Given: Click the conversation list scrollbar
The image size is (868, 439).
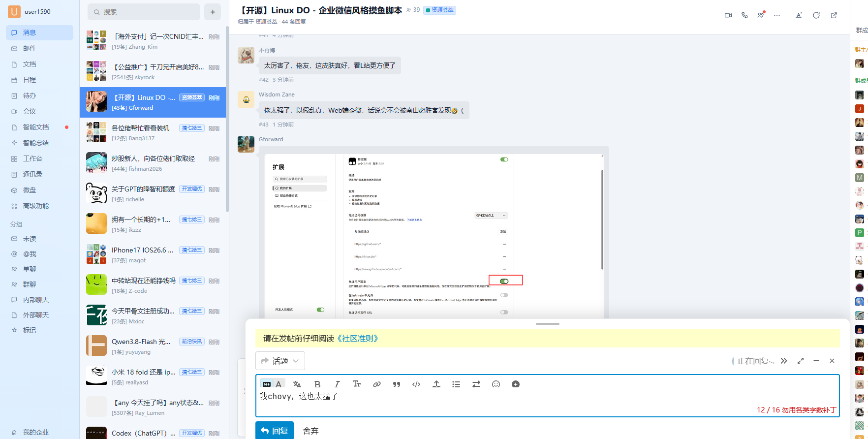Looking at the screenshot, I should point(227,118).
